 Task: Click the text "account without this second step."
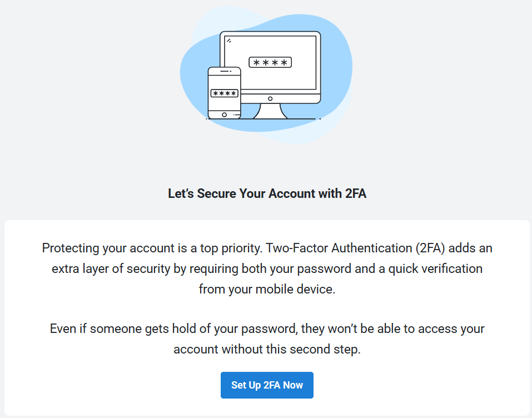(267, 349)
